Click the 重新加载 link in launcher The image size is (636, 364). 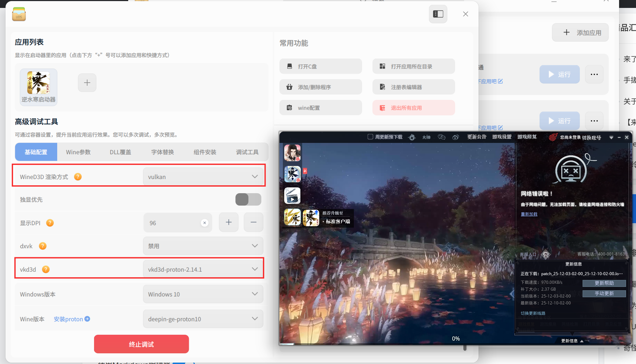[529, 214]
